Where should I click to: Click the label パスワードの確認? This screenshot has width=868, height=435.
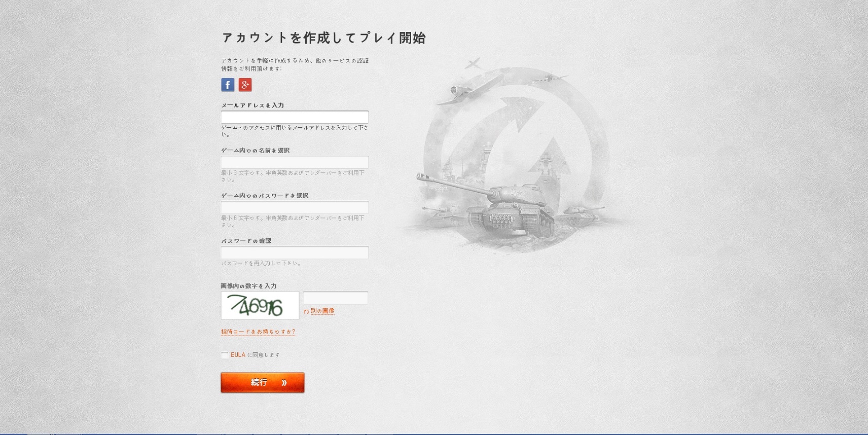tap(246, 241)
